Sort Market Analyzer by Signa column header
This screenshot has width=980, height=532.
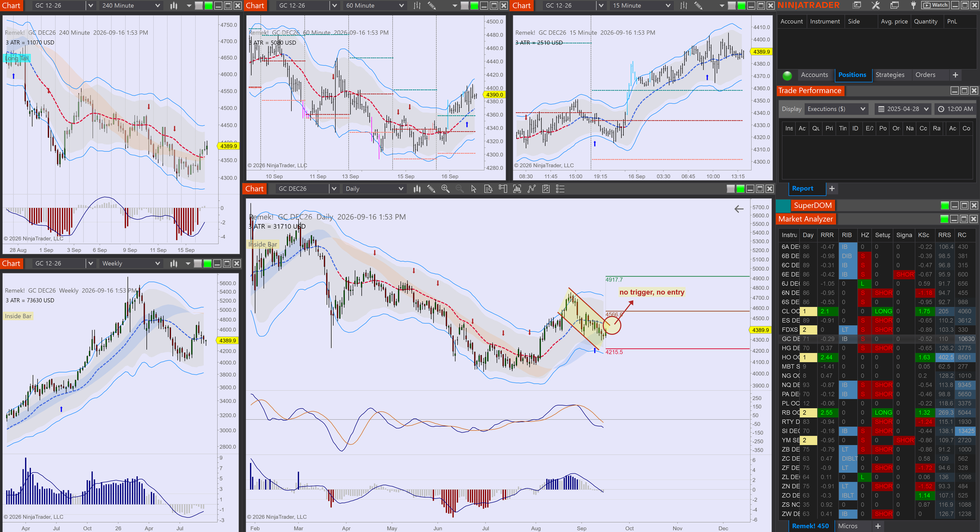tap(904, 235)
